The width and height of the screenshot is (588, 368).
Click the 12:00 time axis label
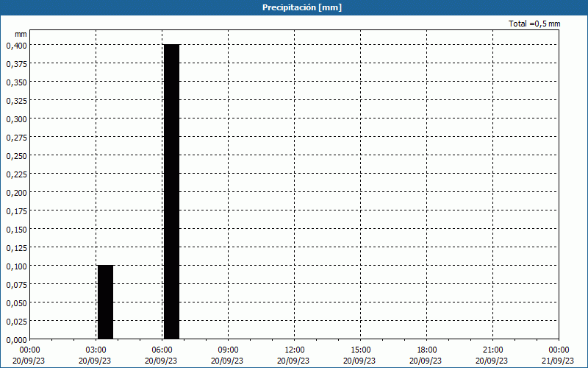pos(295,350)
